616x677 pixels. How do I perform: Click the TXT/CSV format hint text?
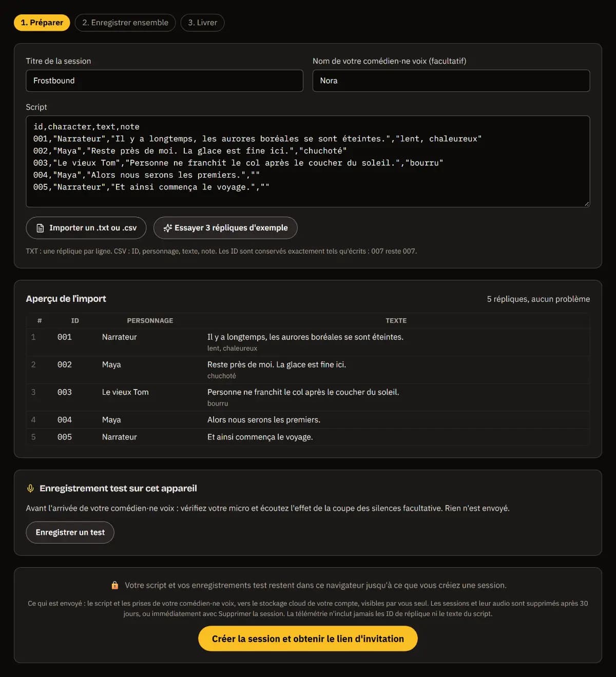(x=221, y=252)
